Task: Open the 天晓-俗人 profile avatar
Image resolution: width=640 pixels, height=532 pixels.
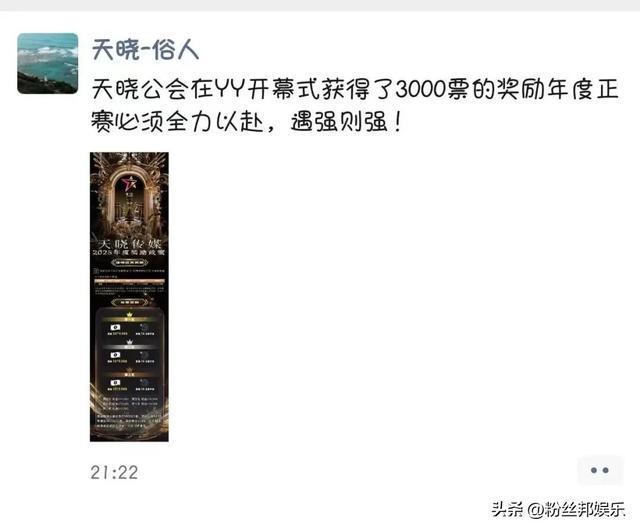Action: click(47, 63)
